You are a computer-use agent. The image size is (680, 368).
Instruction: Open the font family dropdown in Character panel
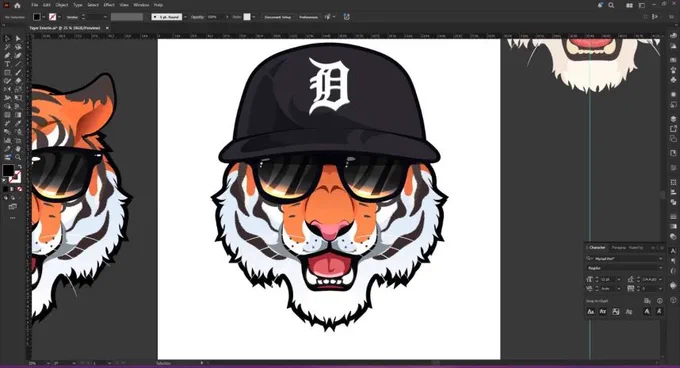coord(660,259)
